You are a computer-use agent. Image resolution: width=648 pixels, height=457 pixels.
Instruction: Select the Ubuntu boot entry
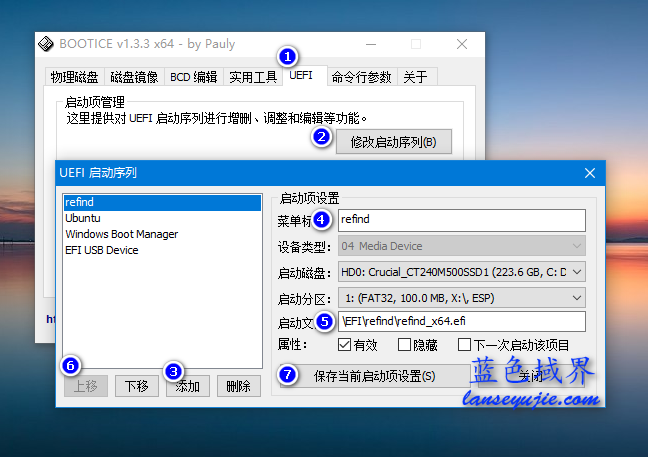coord(162,218)
